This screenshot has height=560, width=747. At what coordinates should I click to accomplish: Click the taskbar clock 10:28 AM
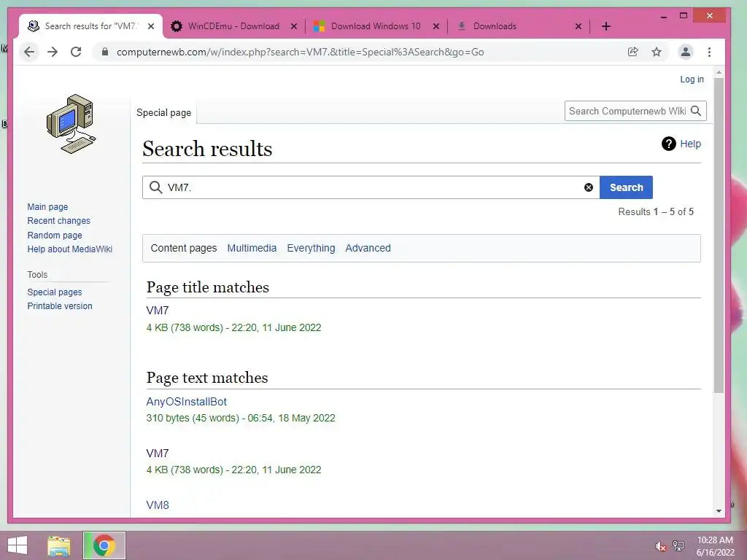[715, 540]
